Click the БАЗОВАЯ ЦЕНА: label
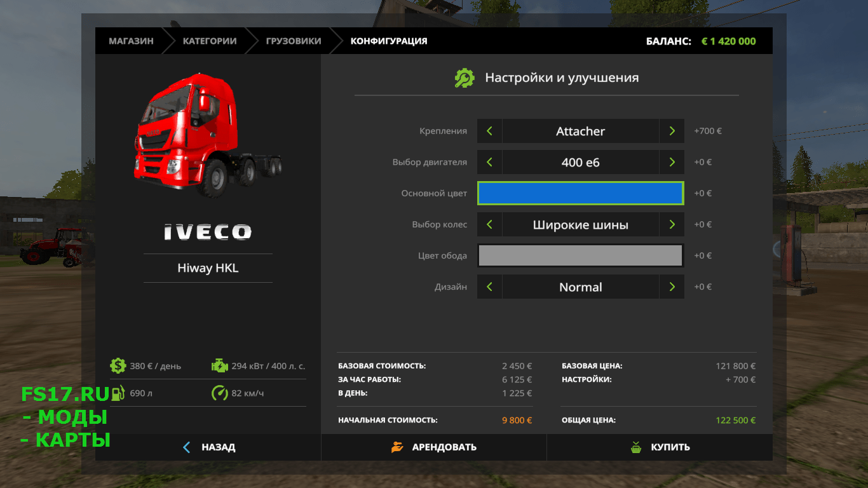The width and height of the screenshot is (868, 488). tap(592, 366)
